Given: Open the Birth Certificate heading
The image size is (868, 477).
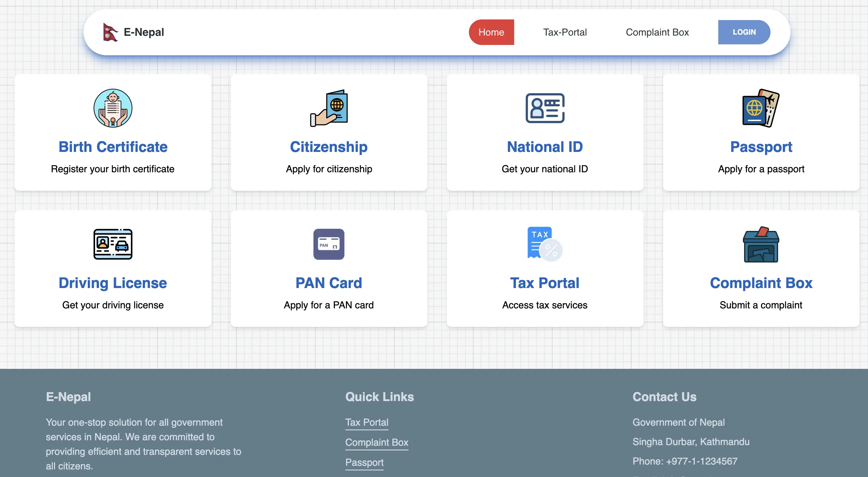Looking at the screenshot, I should pyautogui.click(x=113, y=147).
